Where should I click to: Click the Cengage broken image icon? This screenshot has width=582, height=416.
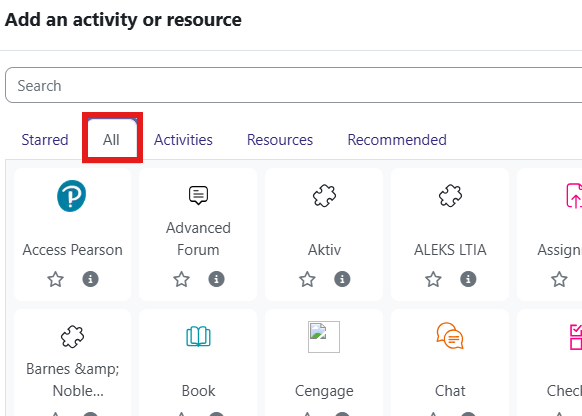coord(324,337)
